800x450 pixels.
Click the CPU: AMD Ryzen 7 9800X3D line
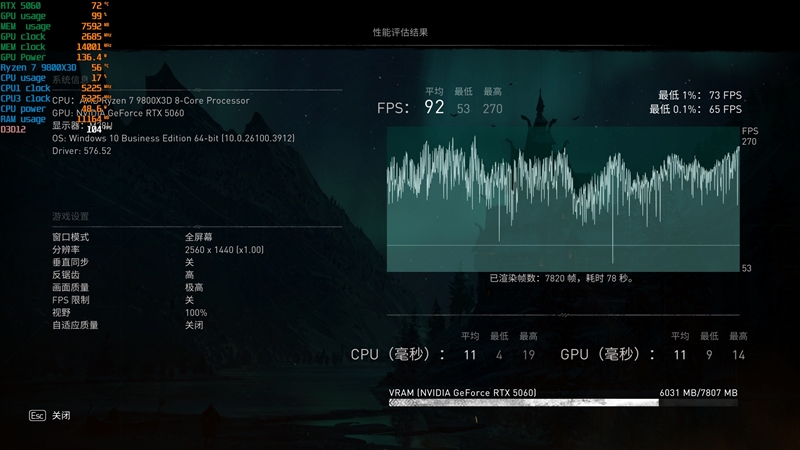pyautogui.click(x=151, y=101)
